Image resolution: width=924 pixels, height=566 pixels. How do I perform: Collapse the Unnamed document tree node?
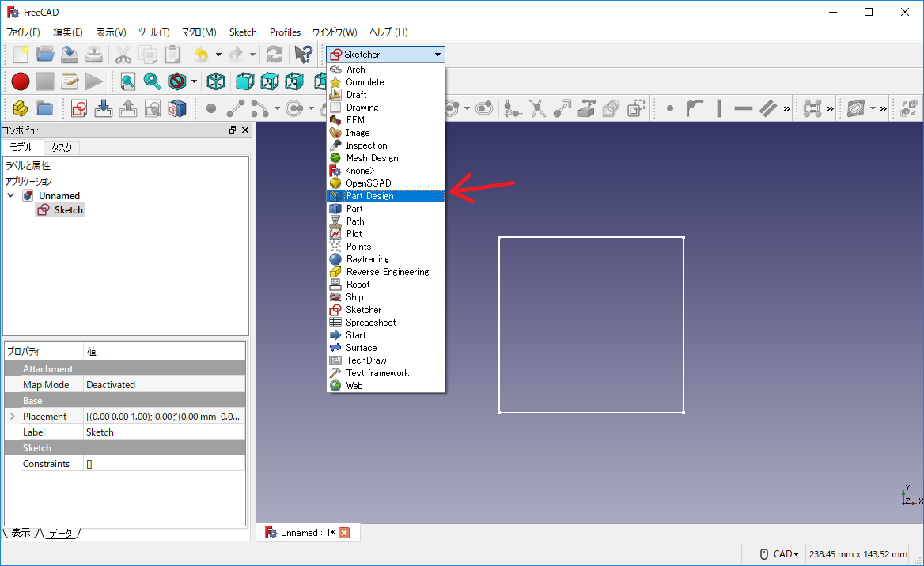click(10, 195)
